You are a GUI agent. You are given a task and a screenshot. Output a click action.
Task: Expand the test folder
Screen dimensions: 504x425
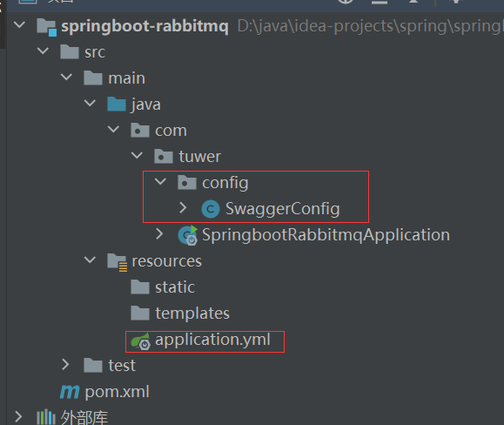click(x=65, y=365)
